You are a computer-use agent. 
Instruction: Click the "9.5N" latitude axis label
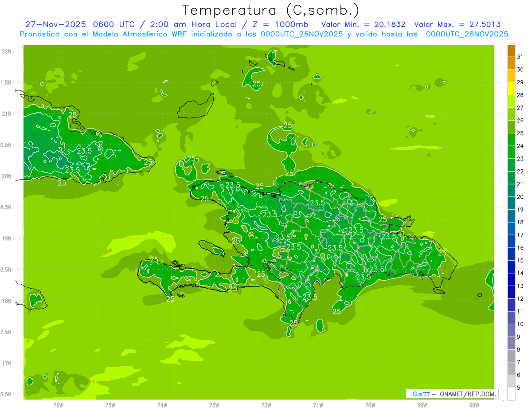tap(7, 207)
